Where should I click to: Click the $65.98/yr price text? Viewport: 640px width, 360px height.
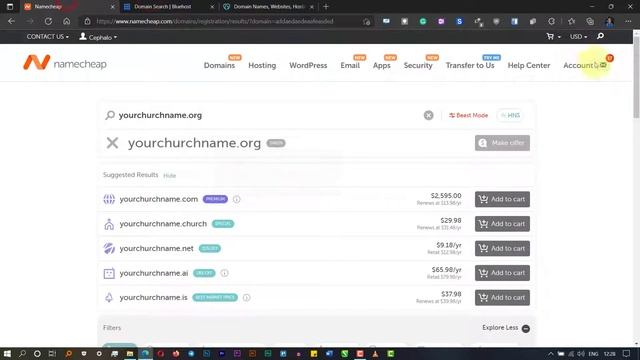click(447, 270)
